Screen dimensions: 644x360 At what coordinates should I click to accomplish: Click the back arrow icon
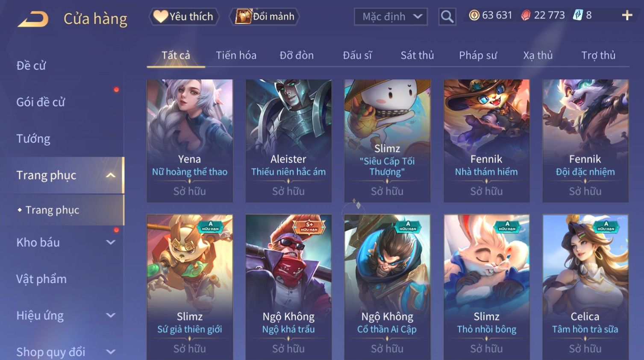(33, 19)
